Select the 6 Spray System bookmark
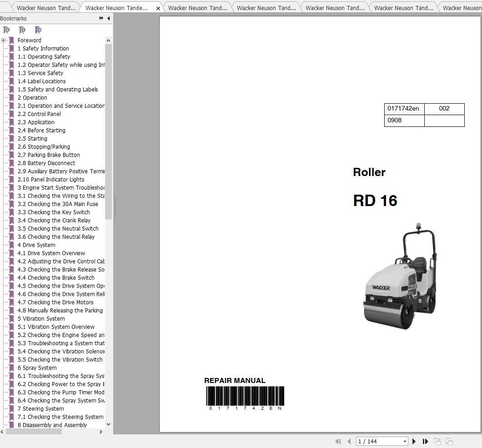This screenshot has width=482, height=448. click(37, 368)
